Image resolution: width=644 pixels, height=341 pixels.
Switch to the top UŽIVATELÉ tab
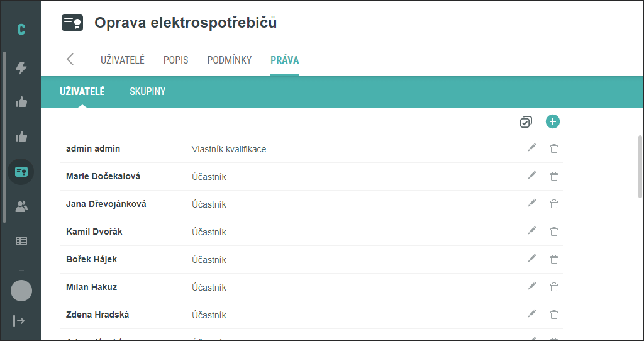coord(123,60)
